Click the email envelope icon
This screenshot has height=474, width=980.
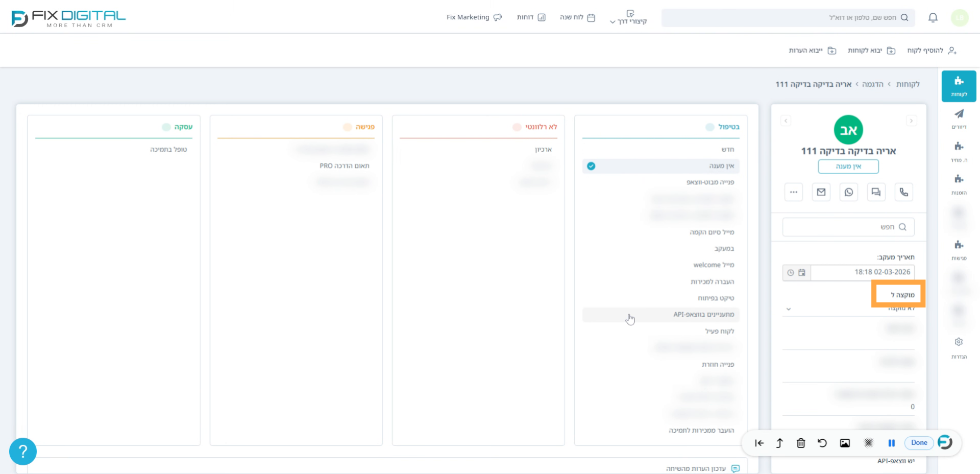click(821, 192)
